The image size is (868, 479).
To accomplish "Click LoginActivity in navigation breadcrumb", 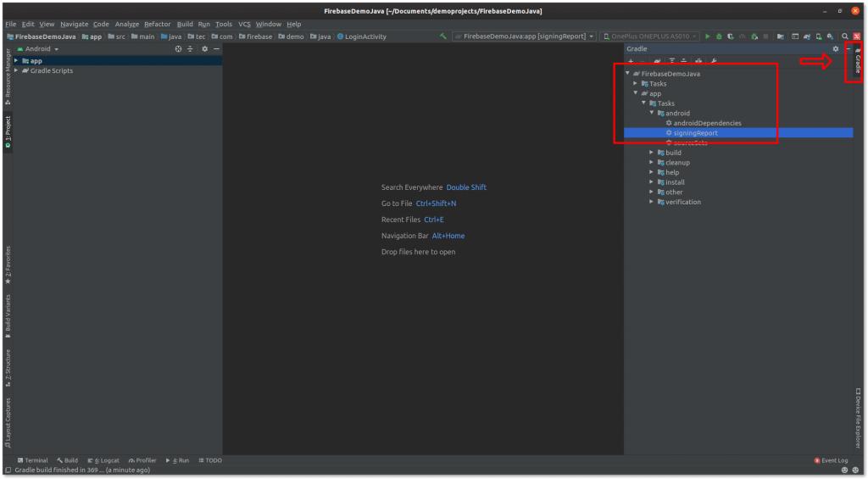I will (361, 36).
